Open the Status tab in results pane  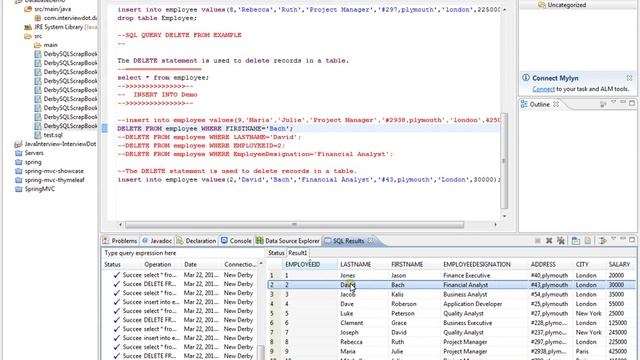(276, 253)
